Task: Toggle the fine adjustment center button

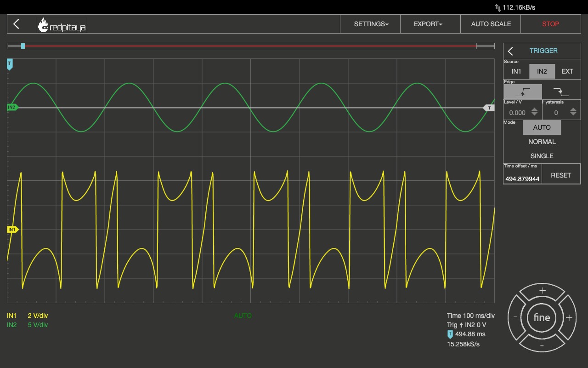Action: (542, 317)
